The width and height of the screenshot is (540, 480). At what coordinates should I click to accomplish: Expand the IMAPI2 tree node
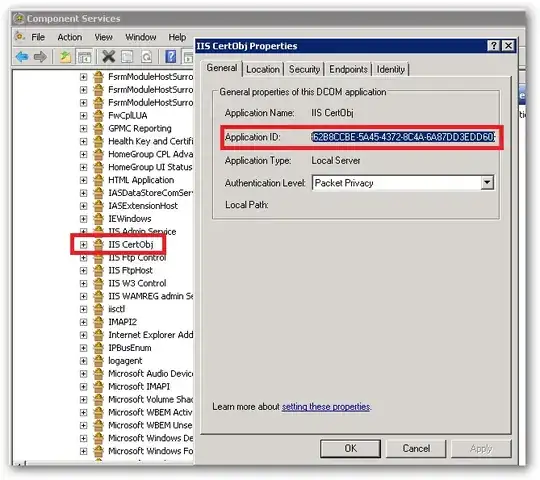(83, 322)
